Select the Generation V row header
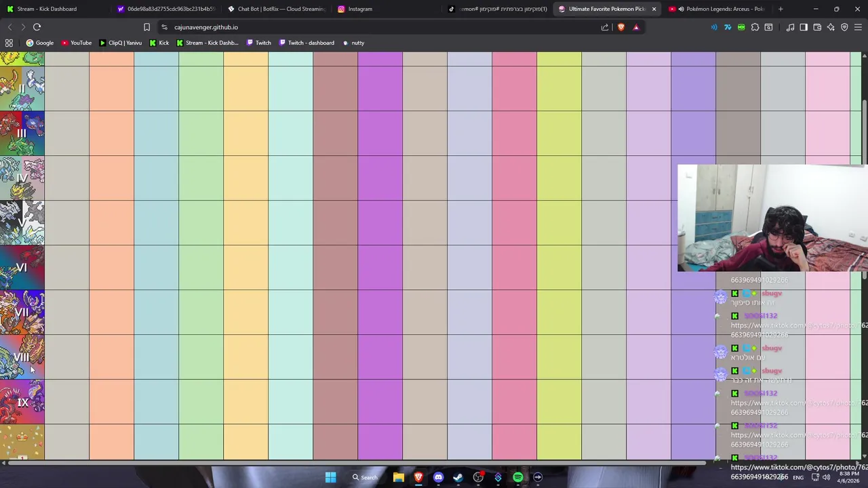The height and width of the screenshot is (488, 868). 22,223
